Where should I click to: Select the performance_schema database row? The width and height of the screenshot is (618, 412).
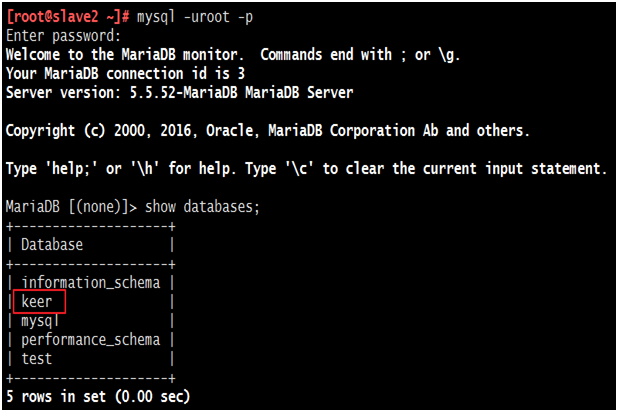90,339
